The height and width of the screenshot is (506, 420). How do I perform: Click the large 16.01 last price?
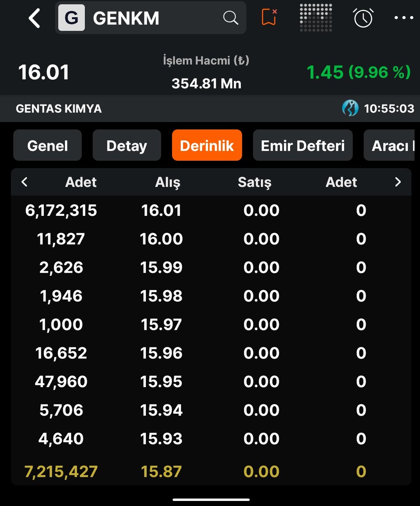click(43, 72)
